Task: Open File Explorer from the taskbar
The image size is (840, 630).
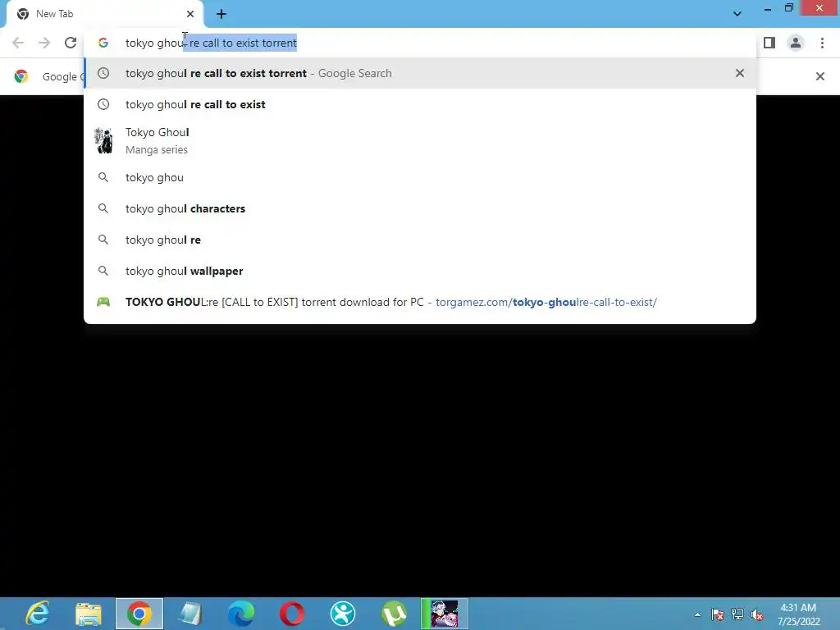Action: (x=89, y=614)
